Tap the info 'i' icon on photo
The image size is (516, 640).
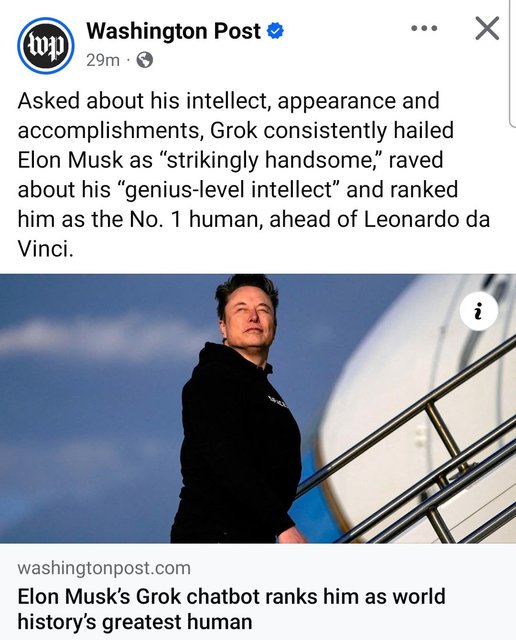coord(478,311)
